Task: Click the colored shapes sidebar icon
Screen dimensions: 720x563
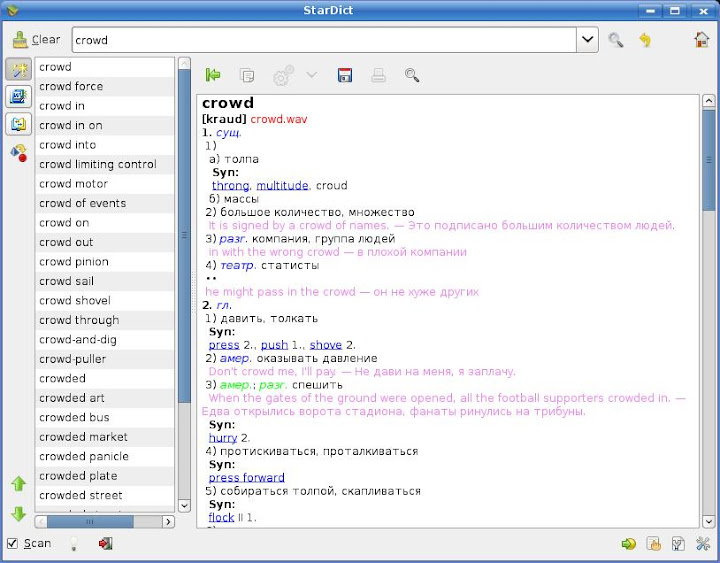Action: pyautogui.click(x=19, y=152)
